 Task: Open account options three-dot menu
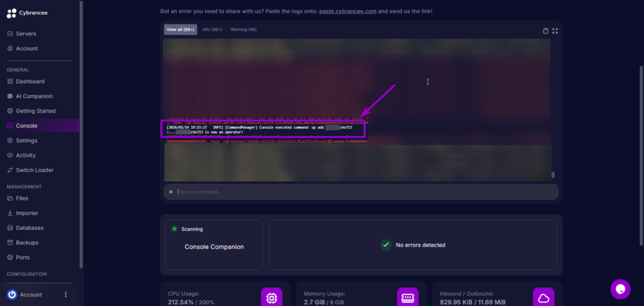point(65,295)
